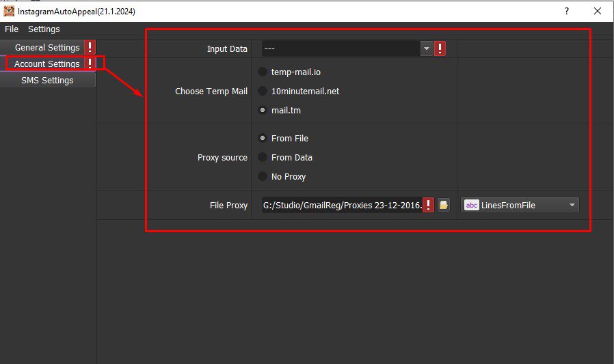This screenshot has width=614, height=364.
Task: Open the file browser folder icon for File Proxy
Action: (443, 205)
